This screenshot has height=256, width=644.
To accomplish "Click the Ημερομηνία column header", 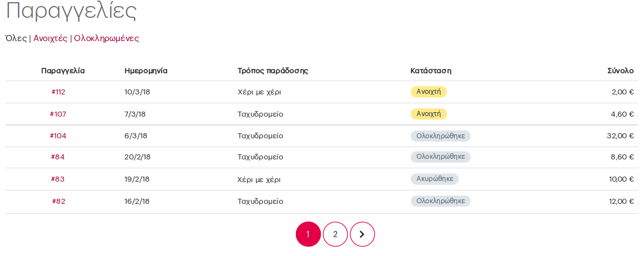I will (146, 71).
